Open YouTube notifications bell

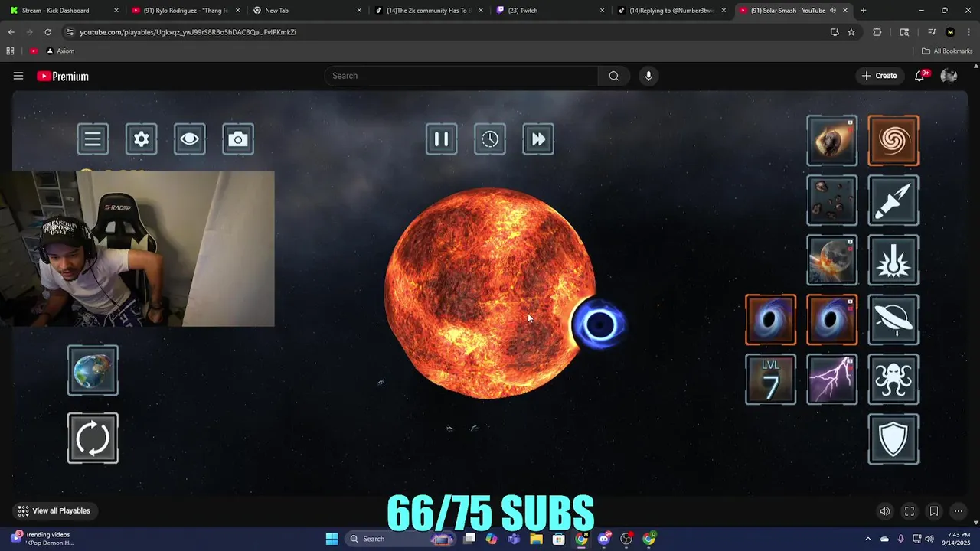tap(920, 76)
